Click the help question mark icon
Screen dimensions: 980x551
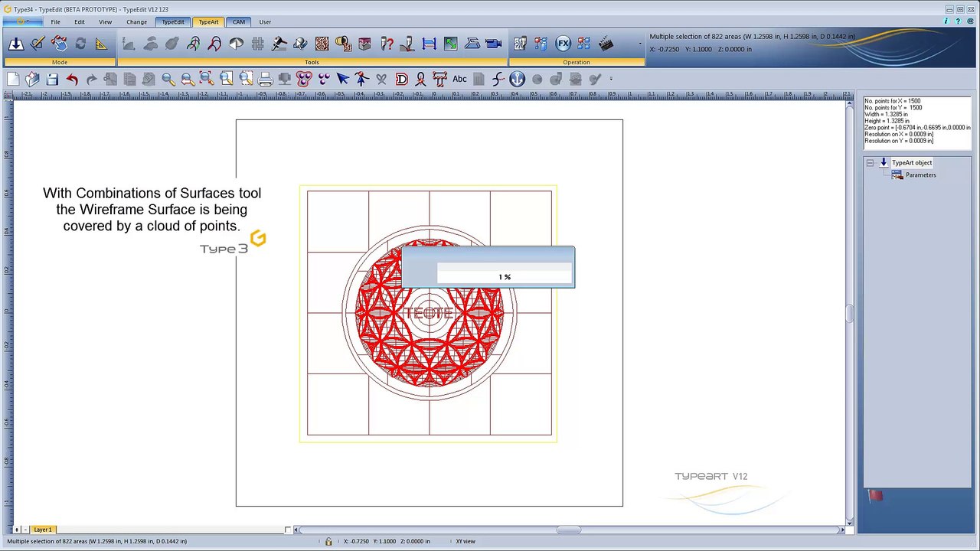(x=957, y=21)
